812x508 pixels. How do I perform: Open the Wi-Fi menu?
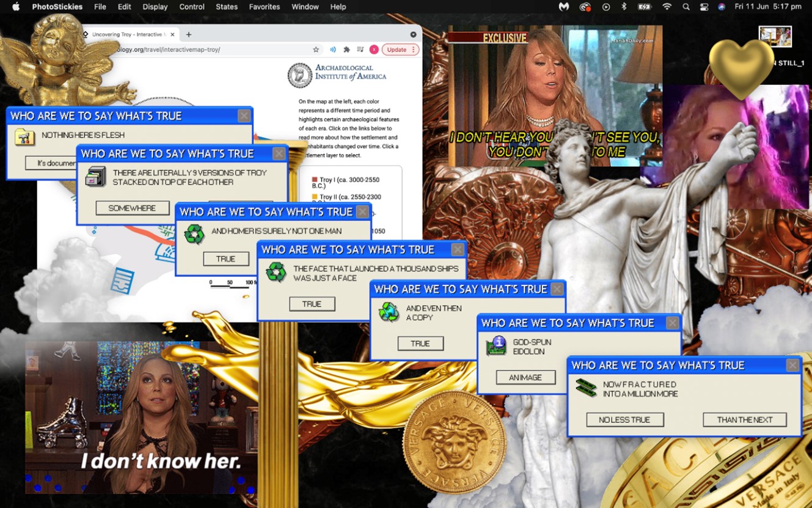pyautogui.click(x=667, y=7)
